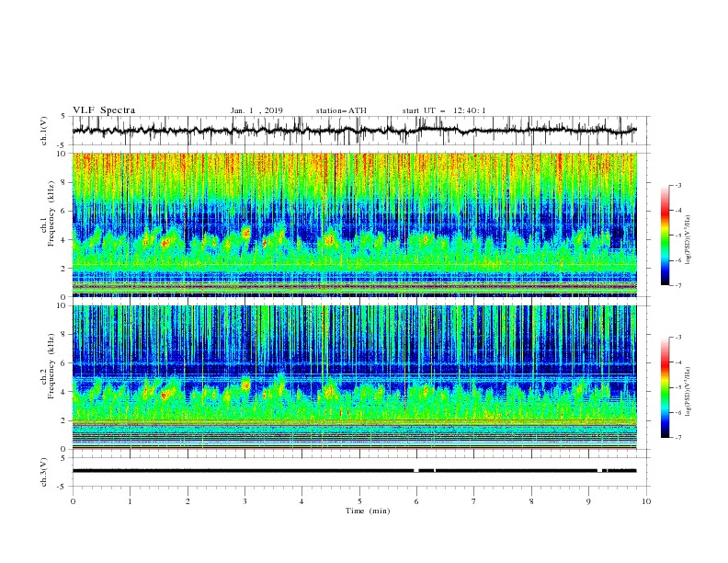Click the ch.1 spectrogram color bar
The image size is (728, 563).
pos(665,236)
